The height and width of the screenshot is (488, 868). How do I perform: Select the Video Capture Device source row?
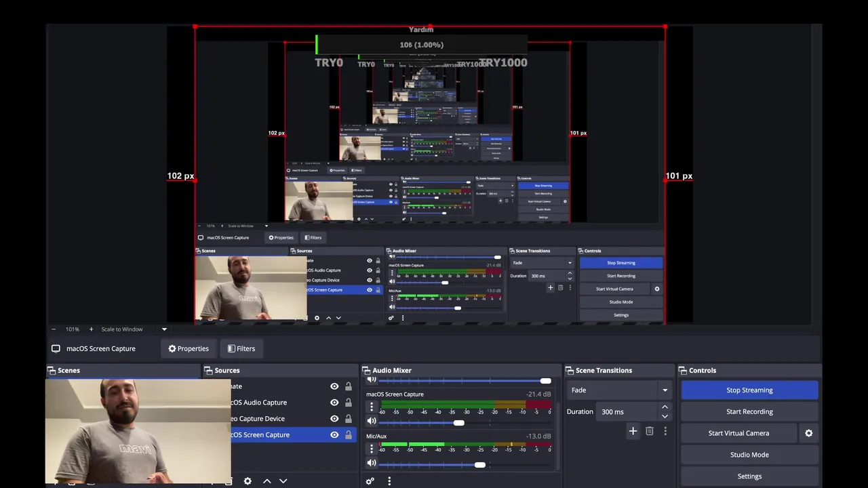point(293,419)
